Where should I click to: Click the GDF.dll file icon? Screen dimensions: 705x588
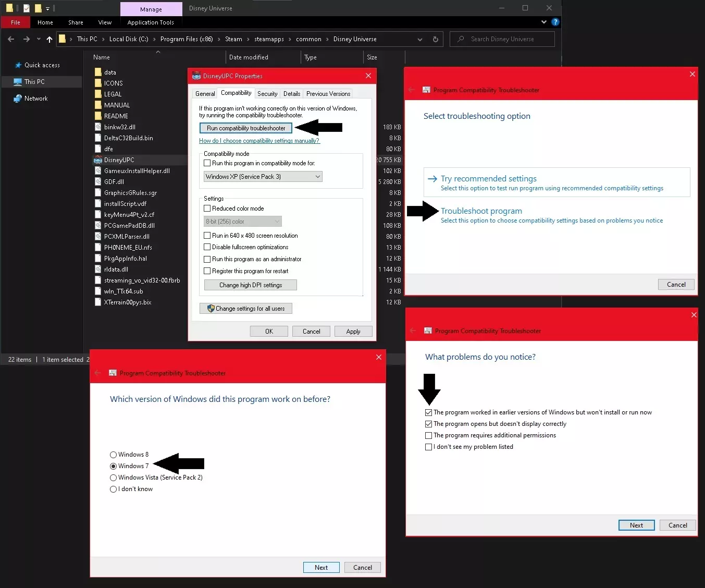(98, 182)
